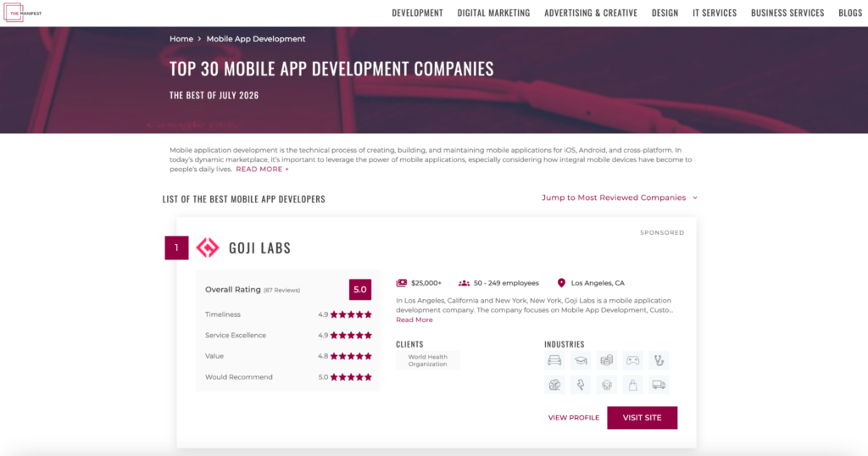Click the location pin icon
Viewport: 868px width, 456px height.
(561, 283)
